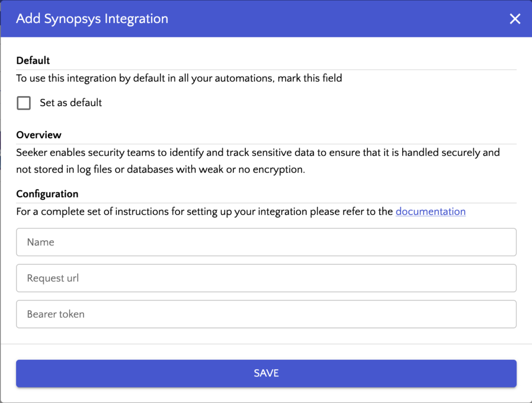Close the Add Synopsys Integration dialog
This screenshot has height=403, width=532.
click(x=515, y=19)
